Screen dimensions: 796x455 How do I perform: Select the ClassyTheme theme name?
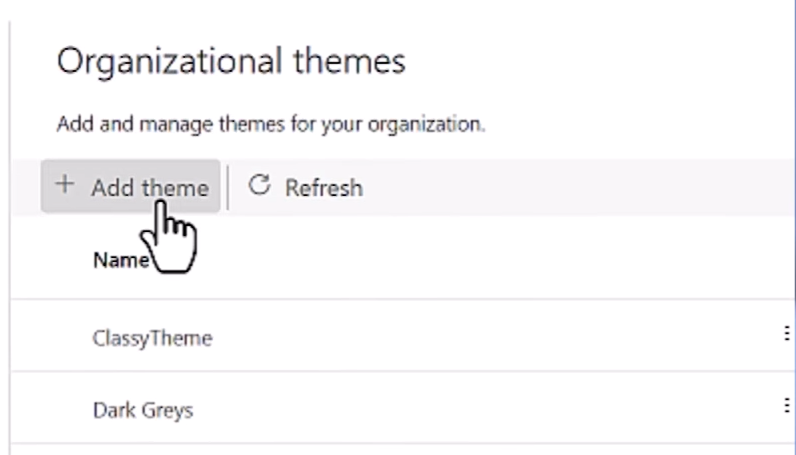tap(152, 338)
